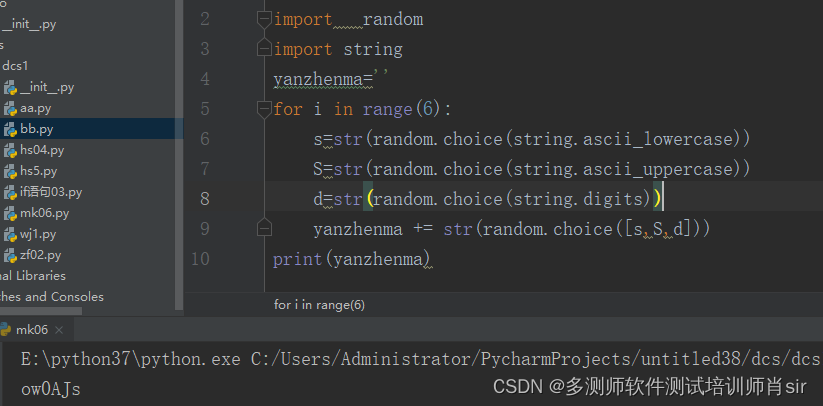Open __init__.py under the dcs1 folder
823x406 pixels.
(47, 88)
